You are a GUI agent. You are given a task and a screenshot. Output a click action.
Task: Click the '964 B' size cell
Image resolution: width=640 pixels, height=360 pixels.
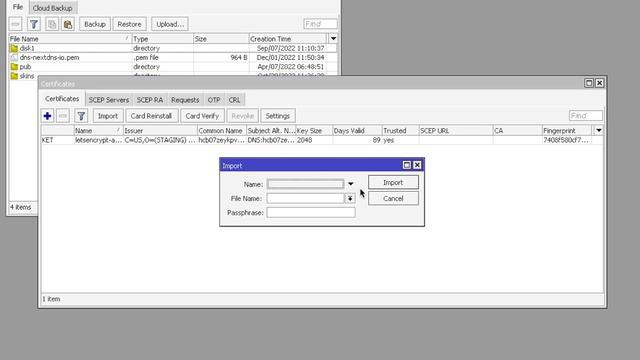[x=239, y=58]
